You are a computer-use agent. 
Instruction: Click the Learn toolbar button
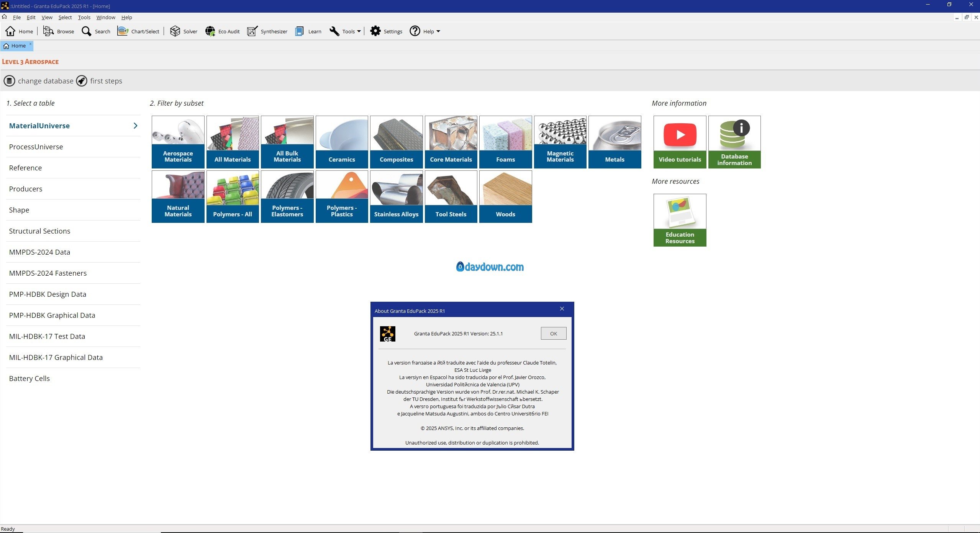308,31
